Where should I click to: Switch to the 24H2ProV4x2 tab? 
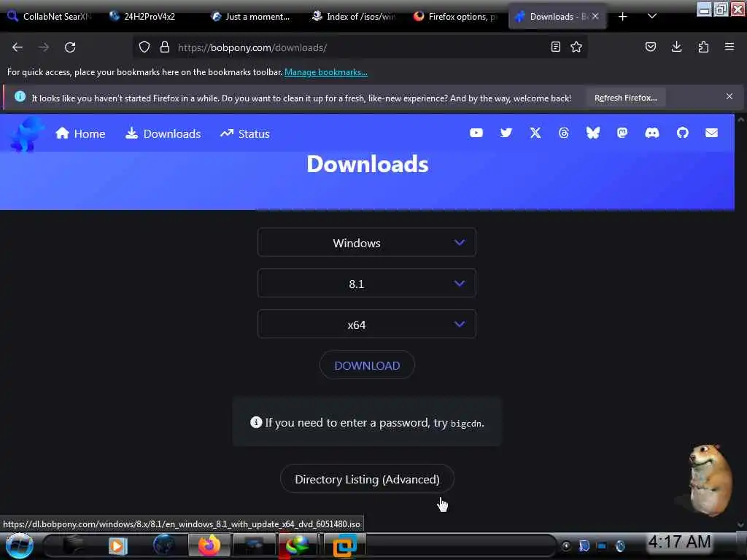click(152, 16)
